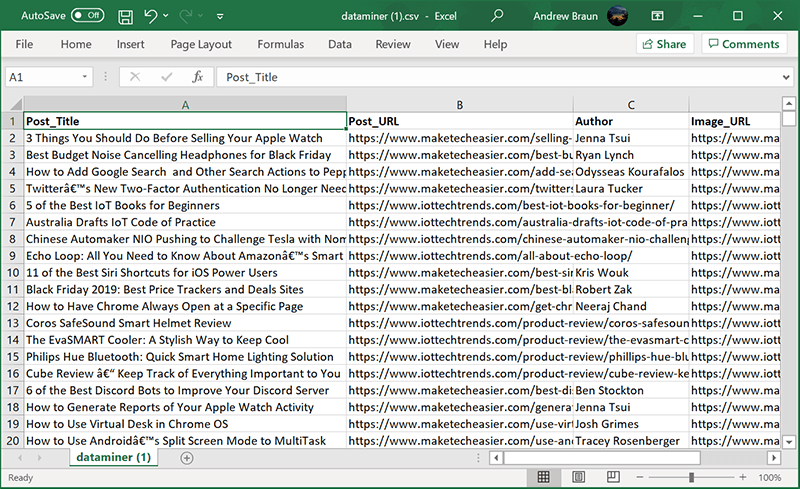
Task: Switch to the Home tab
Action: (76, 44)
